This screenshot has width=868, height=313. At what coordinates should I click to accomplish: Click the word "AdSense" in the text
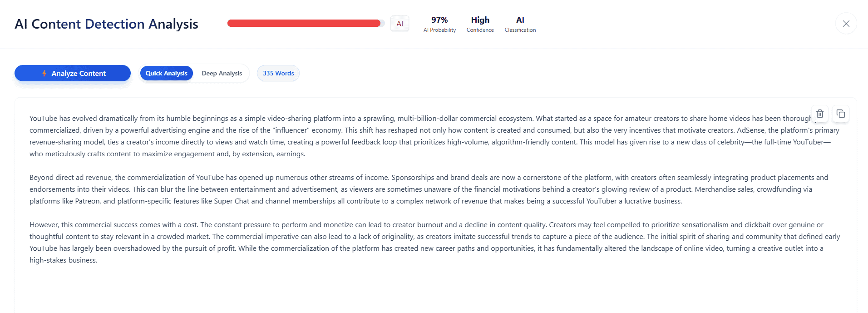click(x=750, y=130)
